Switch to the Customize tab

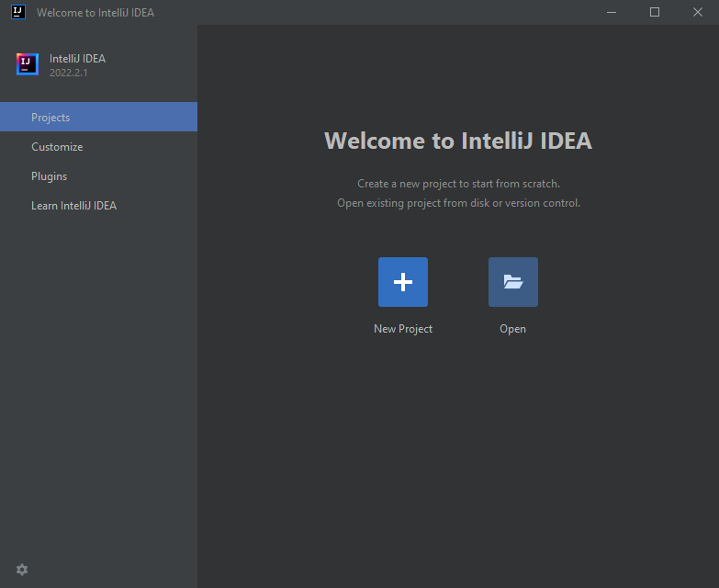[98, 147]
